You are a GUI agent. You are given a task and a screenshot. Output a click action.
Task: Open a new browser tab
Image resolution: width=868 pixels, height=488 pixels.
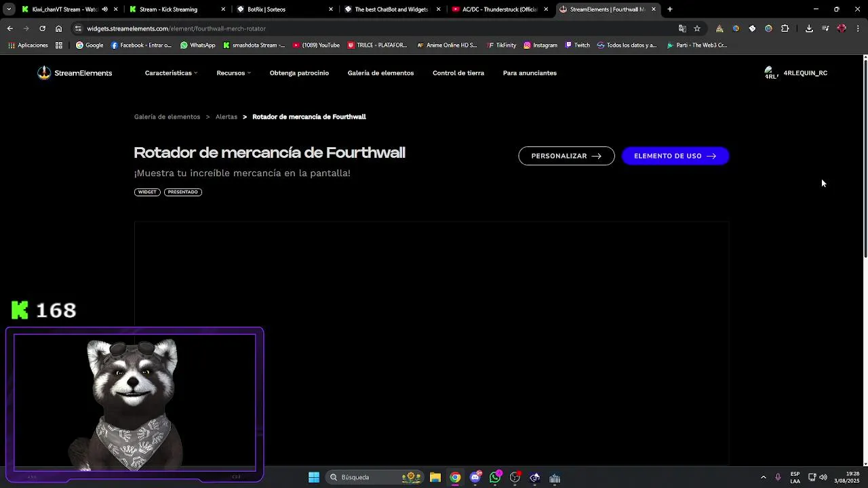point(669,9)
